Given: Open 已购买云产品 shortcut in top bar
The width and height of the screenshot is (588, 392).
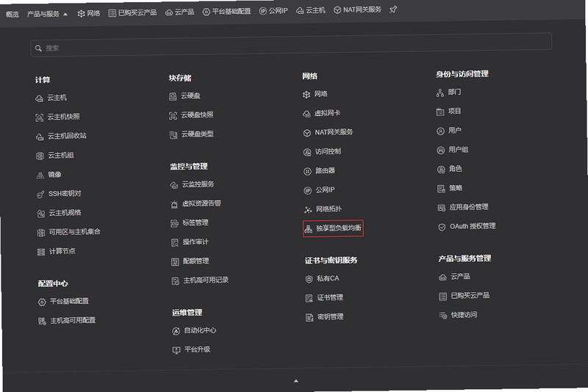Looking at the screenshot, I should pos(132,12).
